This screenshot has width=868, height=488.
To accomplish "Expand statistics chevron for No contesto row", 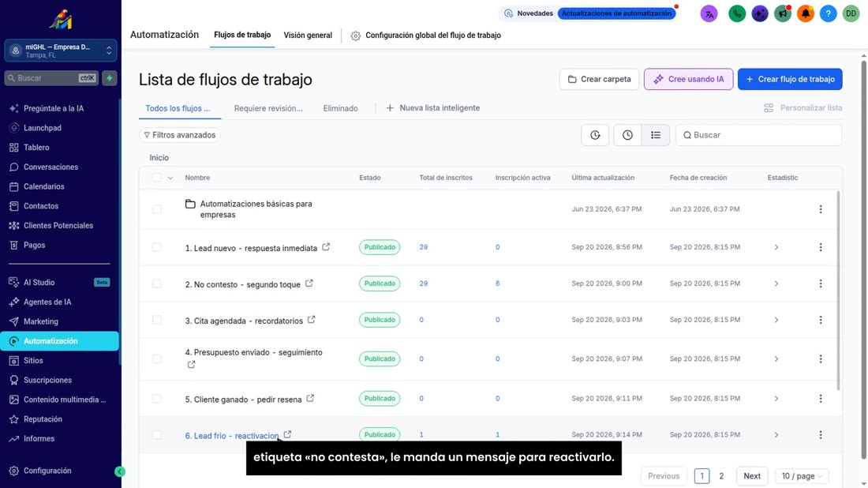I will (776, 283).
